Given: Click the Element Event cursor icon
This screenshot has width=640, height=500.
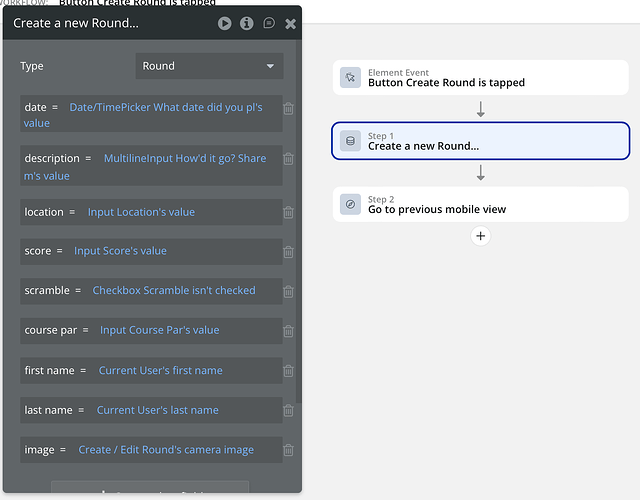Looking at the screenshot, I should click(350, 78).
